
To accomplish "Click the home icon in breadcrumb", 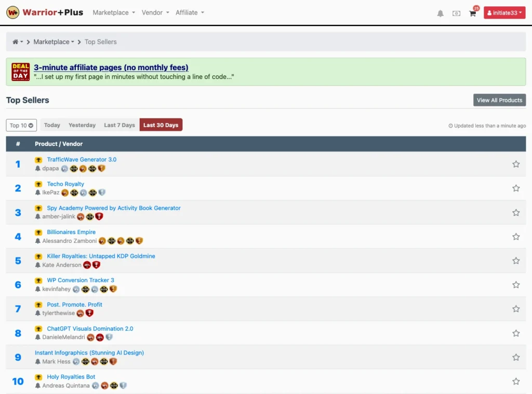I will pyautogui.click(x=15, y=42).
